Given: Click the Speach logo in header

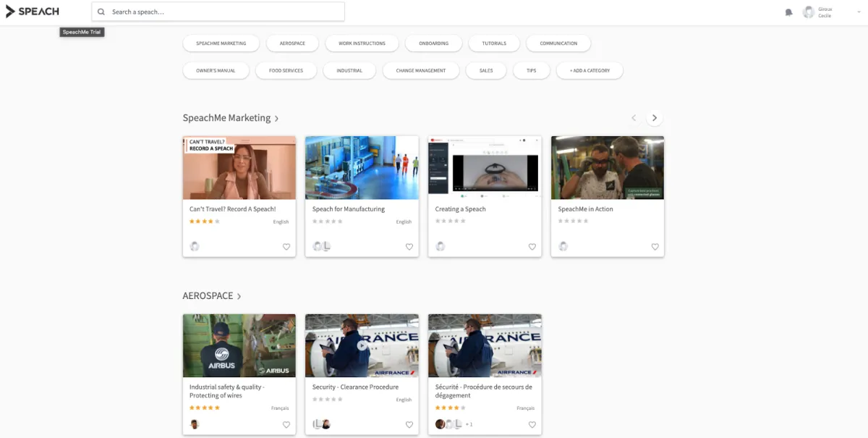Looking at the screenshot, I should pyautogui.click(x=33, y=12).
